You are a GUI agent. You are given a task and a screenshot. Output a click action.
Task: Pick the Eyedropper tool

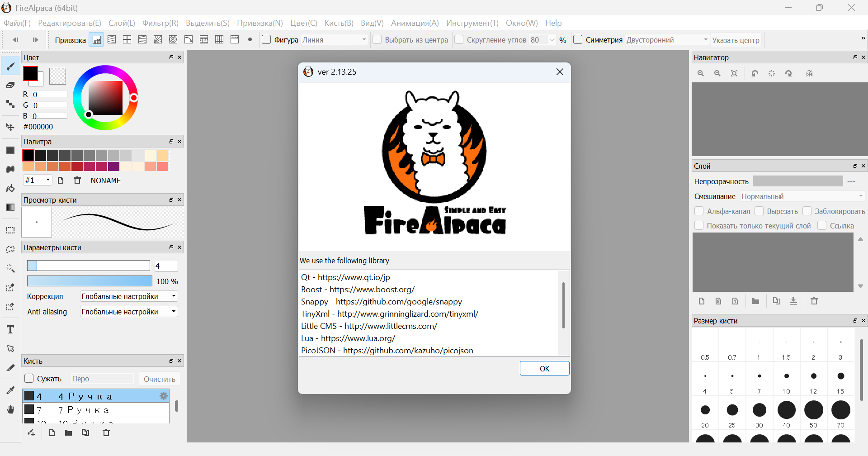[x=10, y=390]
